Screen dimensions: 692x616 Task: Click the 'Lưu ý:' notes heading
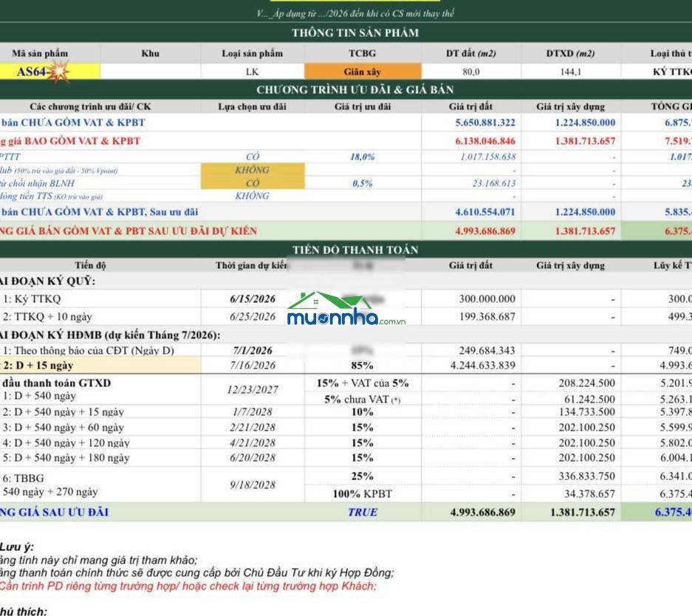coord(17,547)
